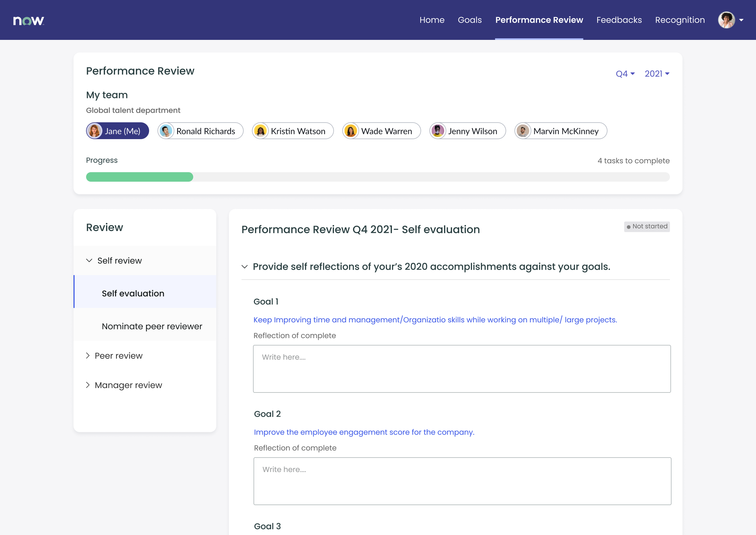Collapse the self reflections section chevron
This screenshot has height=535, width=756.
tap(244, 266)
